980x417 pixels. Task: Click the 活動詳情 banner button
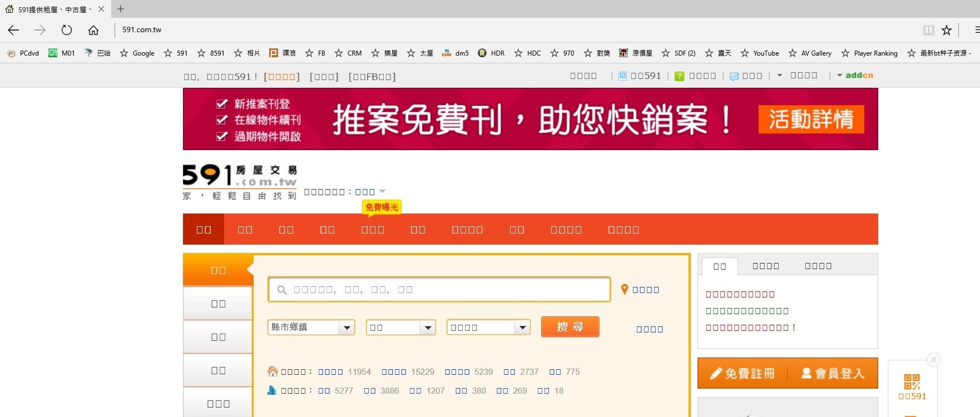tap(811, 119)
